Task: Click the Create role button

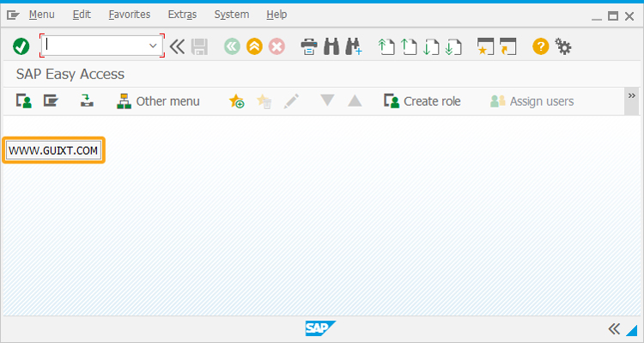Action: [422, 101]
